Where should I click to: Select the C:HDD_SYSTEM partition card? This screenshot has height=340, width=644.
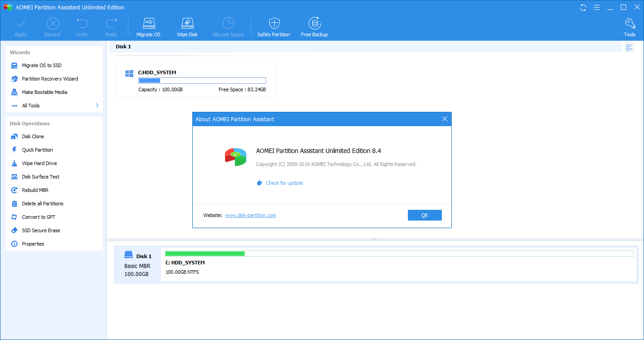(x=196, y=79)
